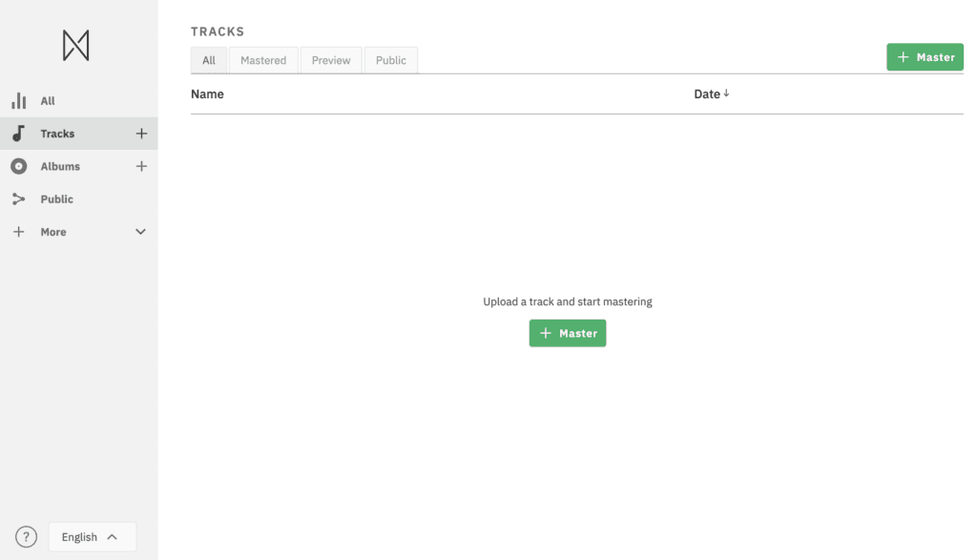This screenshot has width=977, height=560.
Task: Open help via the question mark icon
Action: click(x=27, y=537)
